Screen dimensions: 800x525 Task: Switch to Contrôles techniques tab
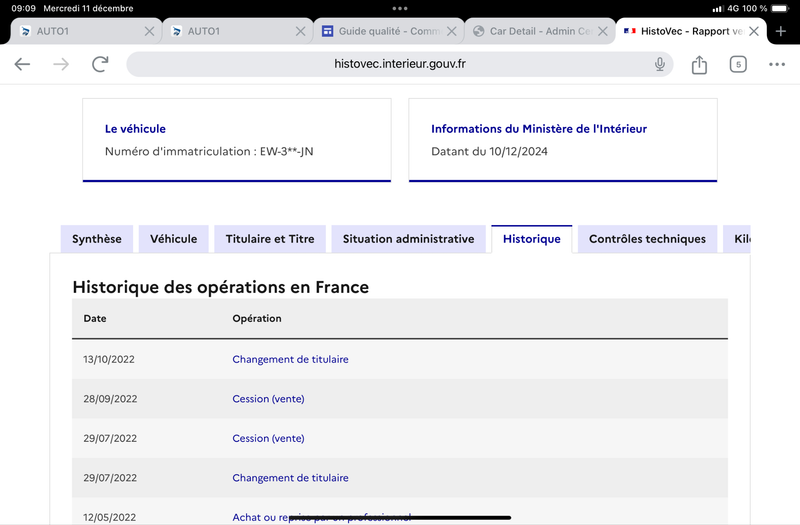click(x=647, y=239)
